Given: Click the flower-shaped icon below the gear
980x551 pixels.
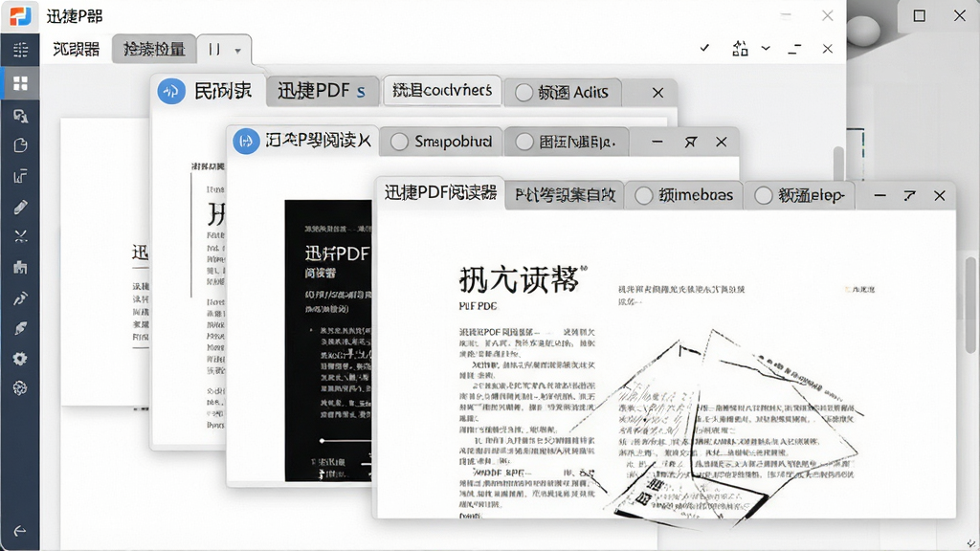Looking at the screenshot, I should point(20,388).
